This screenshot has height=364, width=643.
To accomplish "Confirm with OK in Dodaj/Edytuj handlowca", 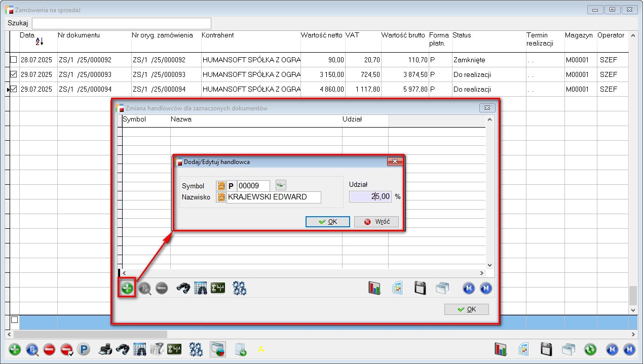I will (x=328, y=222).
